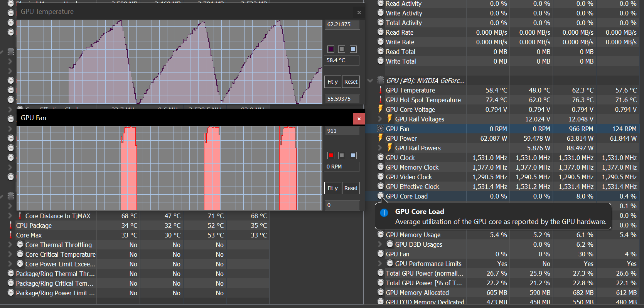Click the GPU Power lightning icon
Viewport: 644px width, 308px height.
(381, 138)
